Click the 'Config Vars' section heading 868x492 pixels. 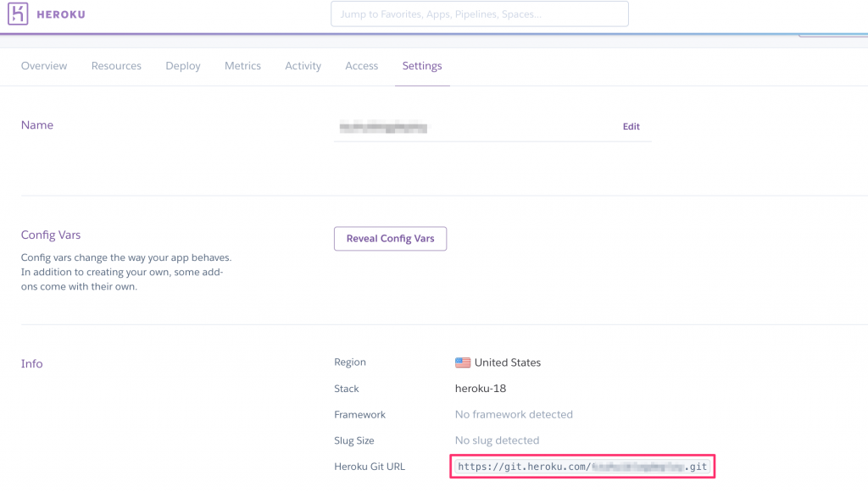[x=51, y=235]
